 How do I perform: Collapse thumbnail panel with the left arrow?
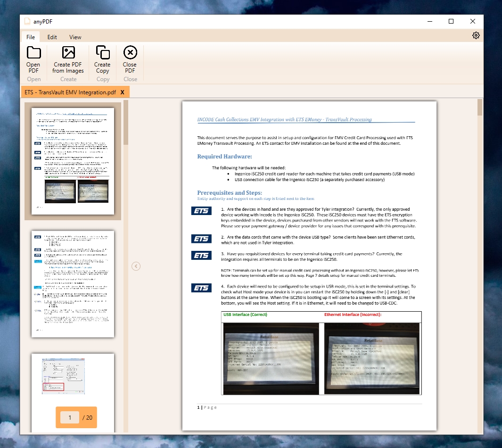pyautogui.click(x=136, y=266)
